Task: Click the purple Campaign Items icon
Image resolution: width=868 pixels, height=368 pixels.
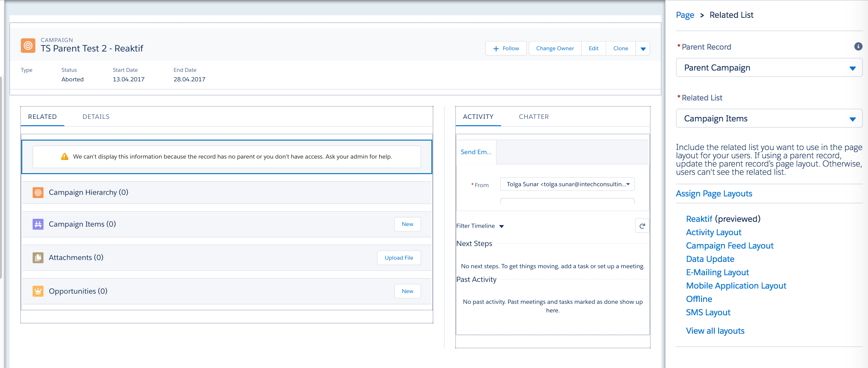Action: coord(38,224)
